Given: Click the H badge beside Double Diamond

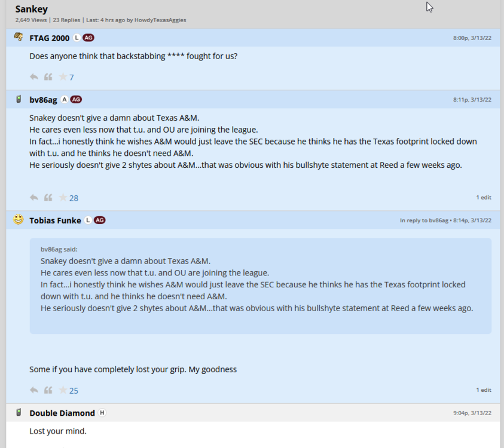Looking at the screenshot, I should pyautogui.click(x=102, y=413).
